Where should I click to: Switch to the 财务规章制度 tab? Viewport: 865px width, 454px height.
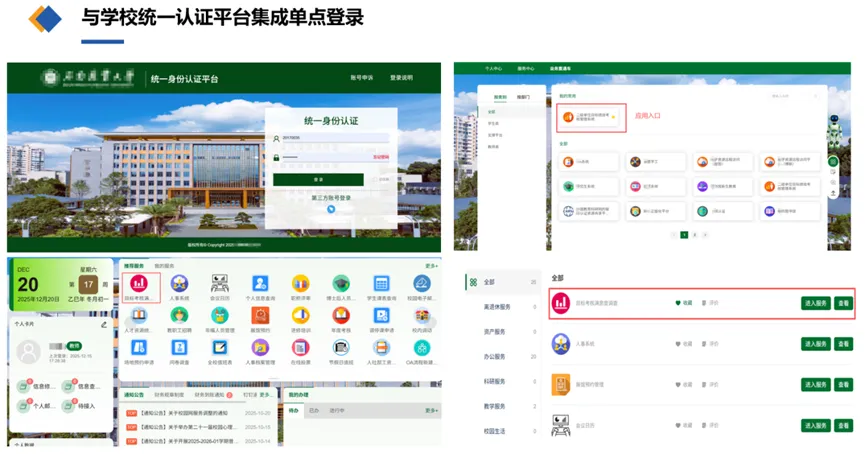tap(169, 395)
